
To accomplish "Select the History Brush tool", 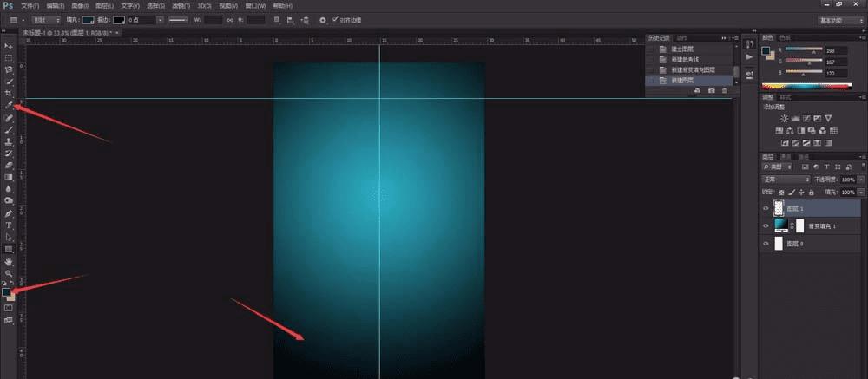I will point(9,154).
